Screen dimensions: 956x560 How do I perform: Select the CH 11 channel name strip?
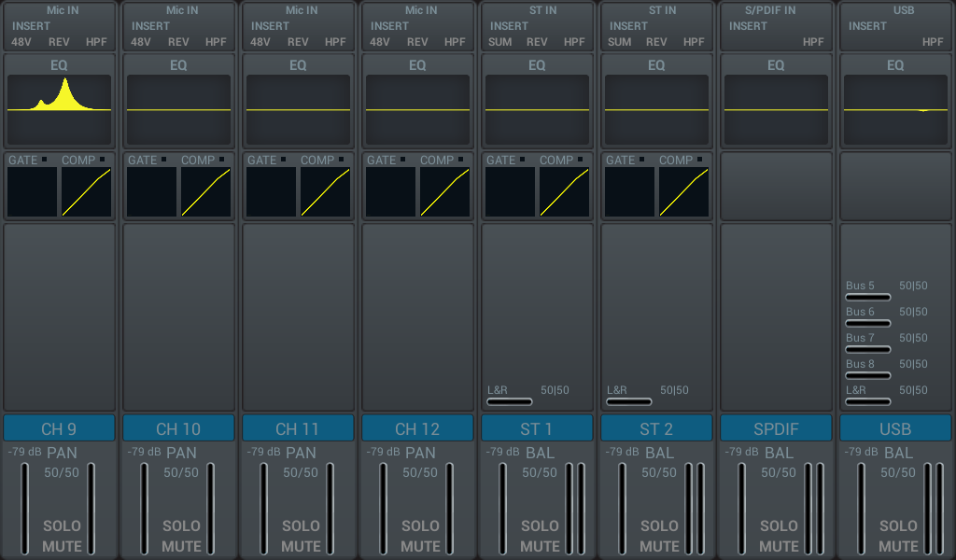click(298, 428)
